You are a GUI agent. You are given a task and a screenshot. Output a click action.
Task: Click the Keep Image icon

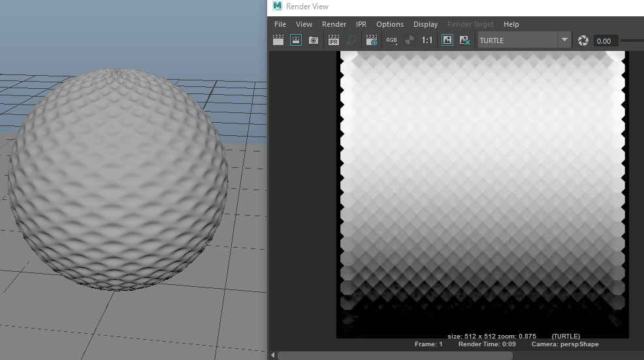[447, 41]
